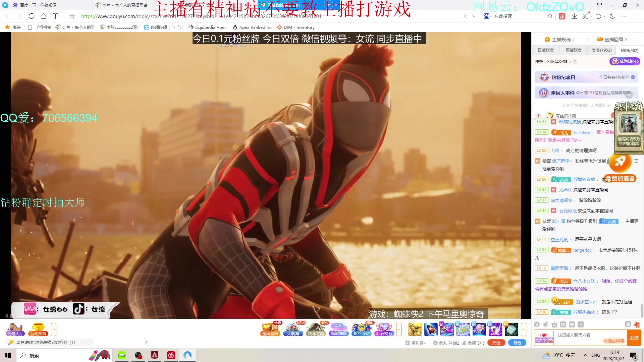Open the 家园大事件 banner
This screenshot has width=644, height=362.
(587, 93)
